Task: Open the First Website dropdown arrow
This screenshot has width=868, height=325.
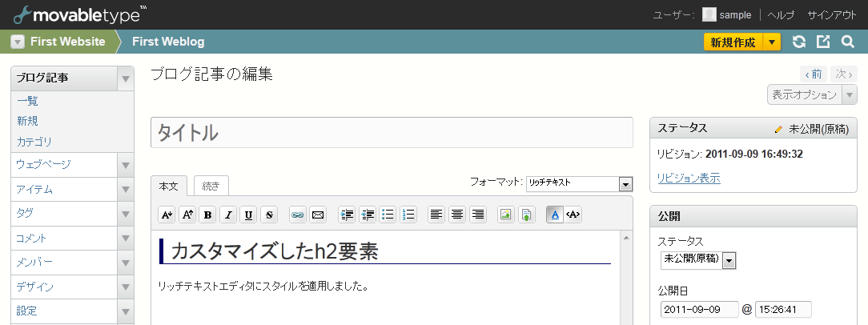Action: (x=18, y=42)
